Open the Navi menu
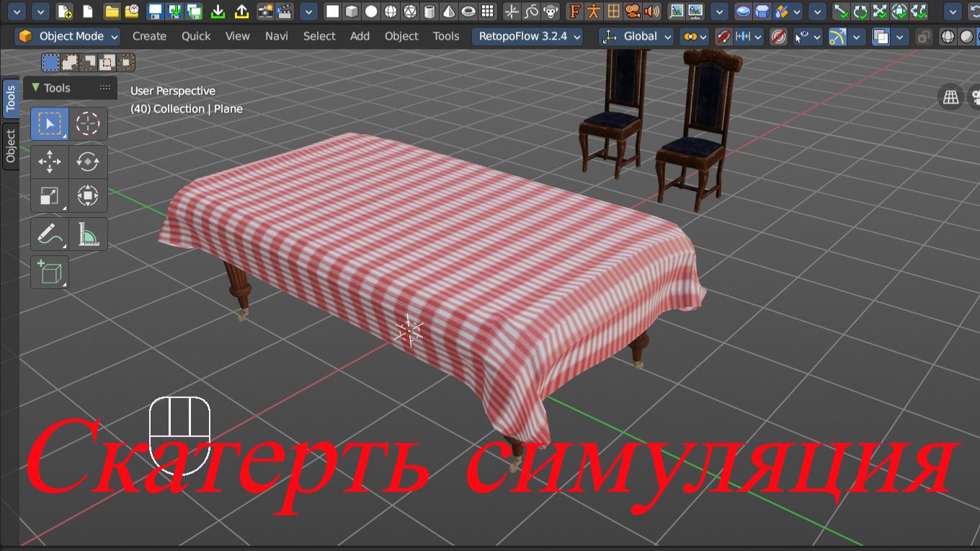The image size is (980, 551). tap(276, 36)
